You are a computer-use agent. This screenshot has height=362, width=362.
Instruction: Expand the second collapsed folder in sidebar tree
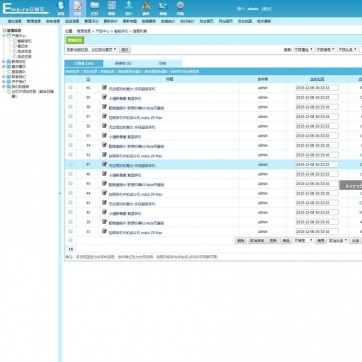[4, 66]
